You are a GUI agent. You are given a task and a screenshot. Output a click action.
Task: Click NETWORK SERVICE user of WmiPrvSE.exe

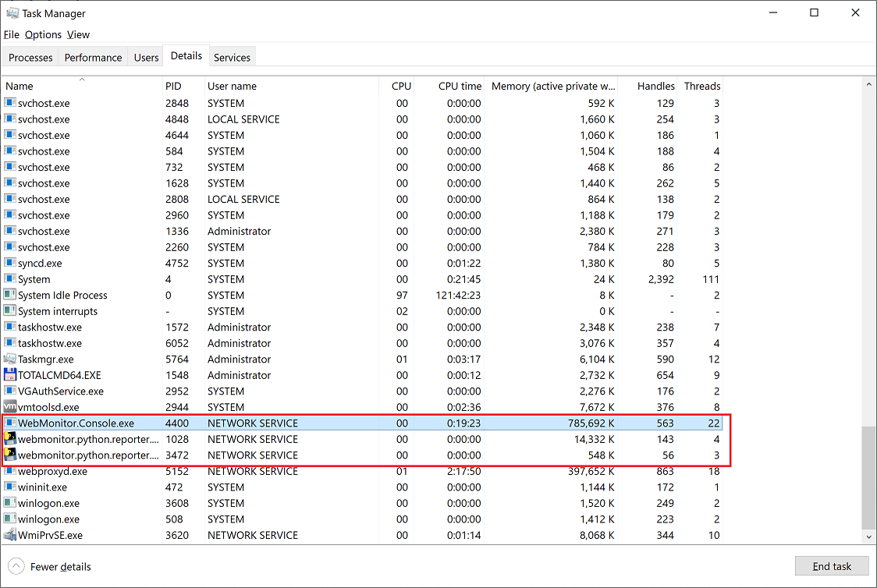pos(253,536)
